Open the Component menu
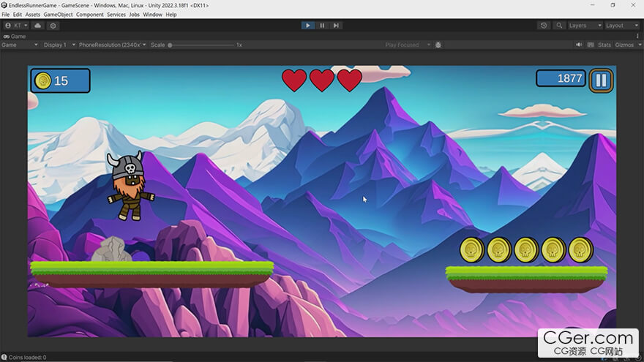 point(89,15)
